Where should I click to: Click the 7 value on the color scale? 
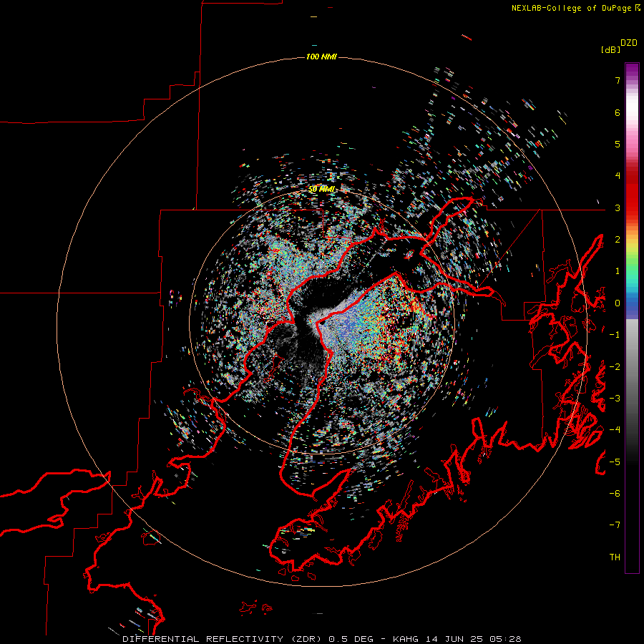pyautogui.click(x=618, y=80)
